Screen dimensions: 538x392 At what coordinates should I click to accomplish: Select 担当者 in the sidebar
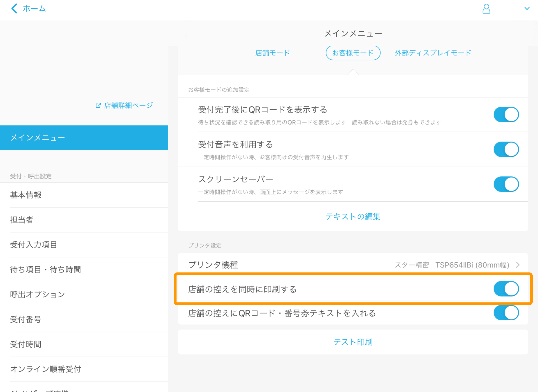(22, 220)
